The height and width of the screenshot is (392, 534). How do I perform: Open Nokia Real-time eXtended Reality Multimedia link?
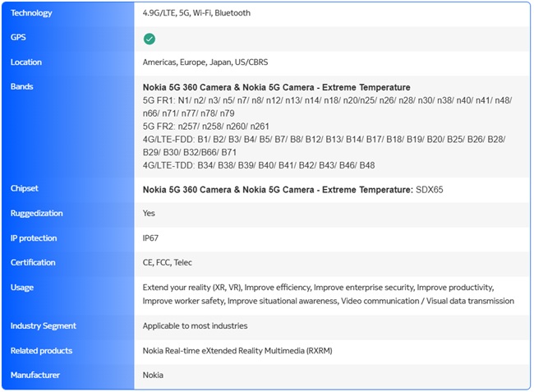click(237, 351)
